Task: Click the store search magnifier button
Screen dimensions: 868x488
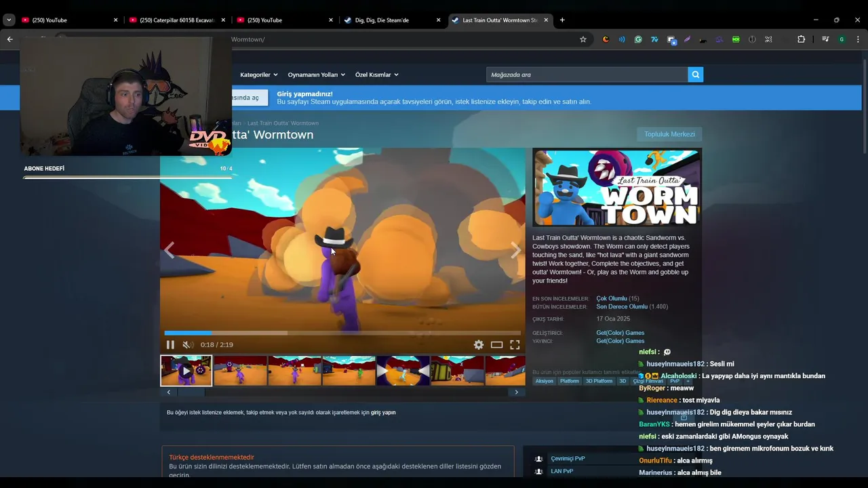Action: pos(695,75)
